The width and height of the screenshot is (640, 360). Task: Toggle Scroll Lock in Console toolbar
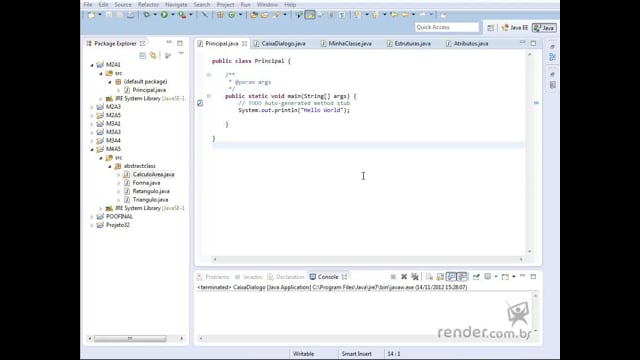(x=440, y=277)
